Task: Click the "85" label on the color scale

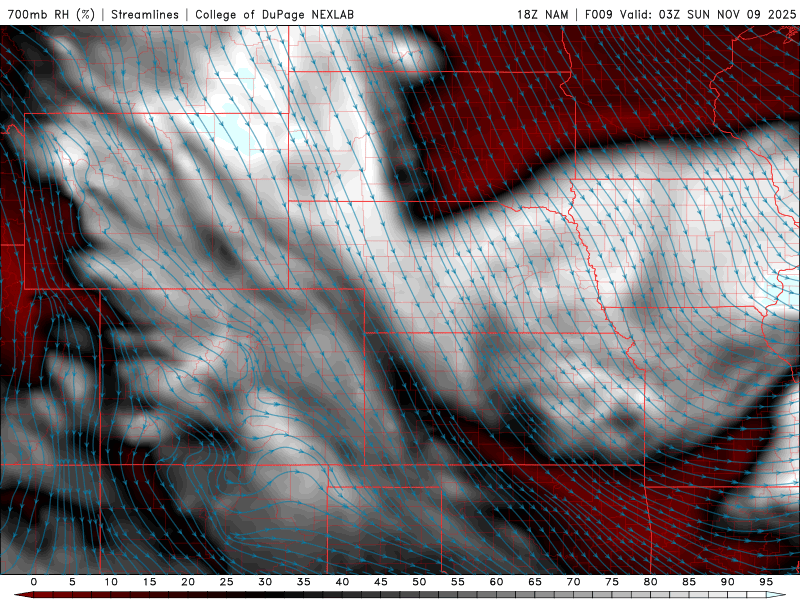Action: coord(689,582)
